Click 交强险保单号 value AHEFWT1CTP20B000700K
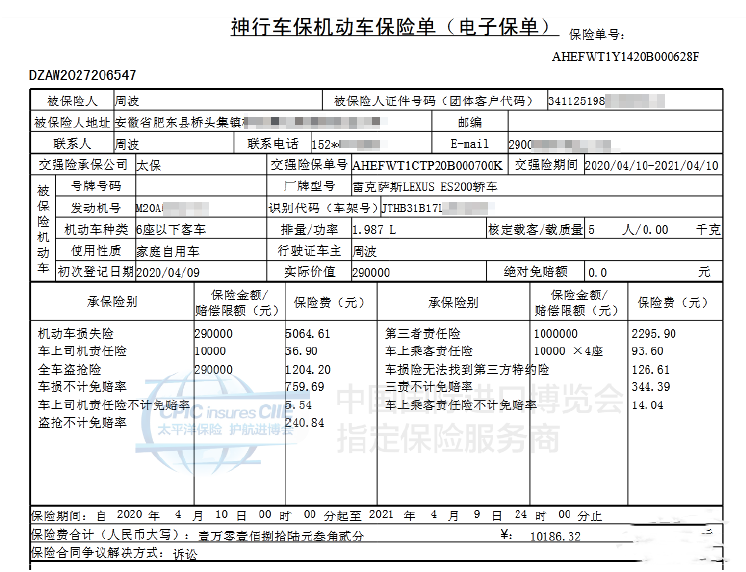746x572 pixels. click(429, 165)
